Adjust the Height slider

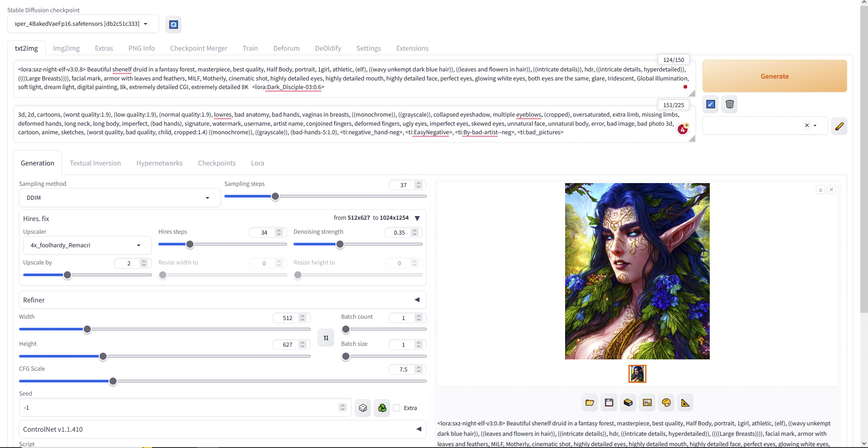(165, 356)
